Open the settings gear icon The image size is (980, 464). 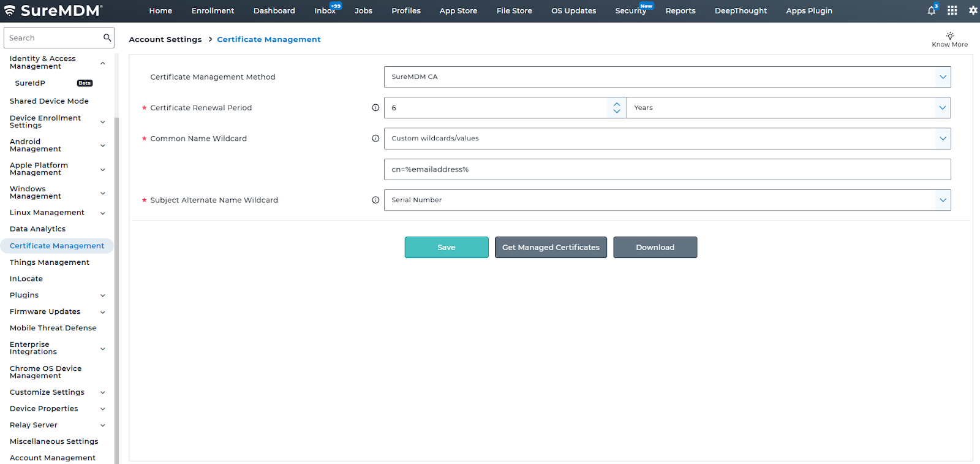(x=973, y=10)
